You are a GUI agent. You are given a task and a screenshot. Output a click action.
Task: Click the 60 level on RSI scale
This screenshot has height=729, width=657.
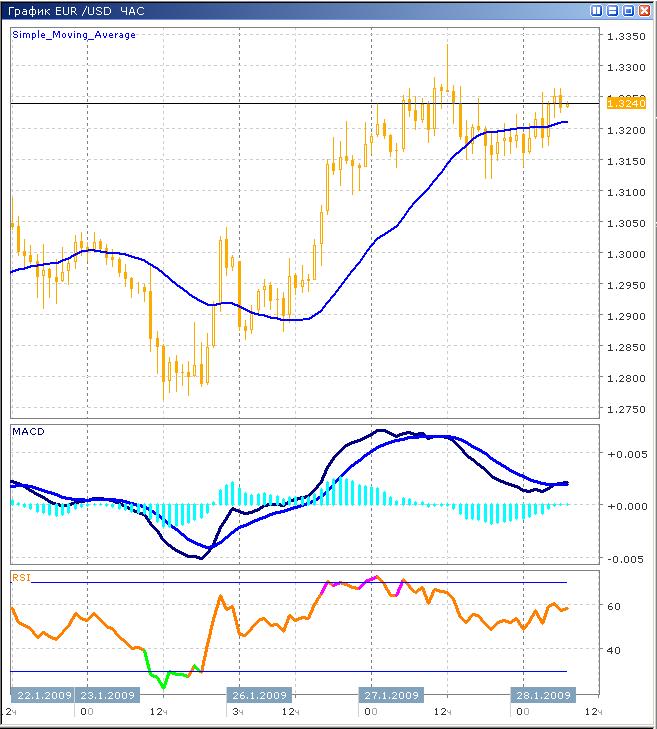(x=612, y=606)
